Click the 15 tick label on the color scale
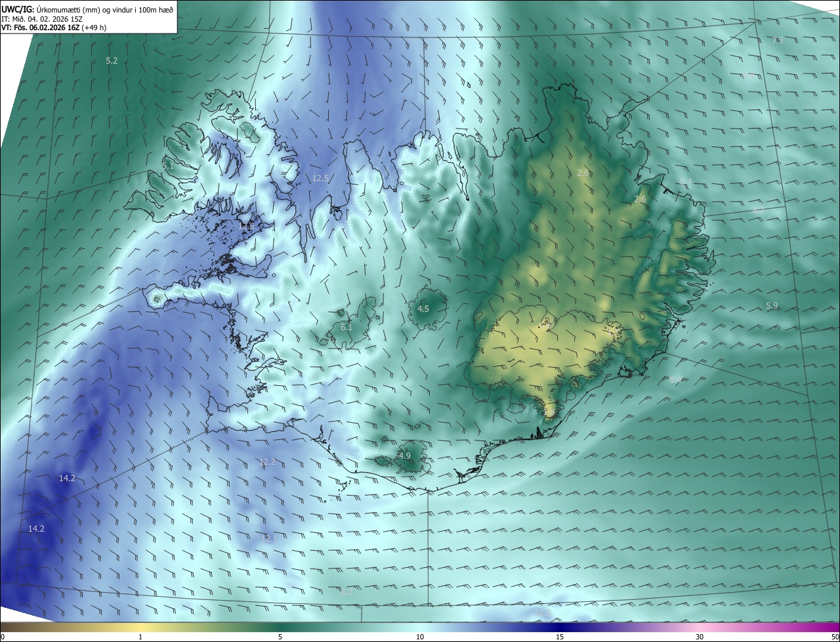Screen dimensions: 840x642 pyautogui.click(x=560, y=637)
